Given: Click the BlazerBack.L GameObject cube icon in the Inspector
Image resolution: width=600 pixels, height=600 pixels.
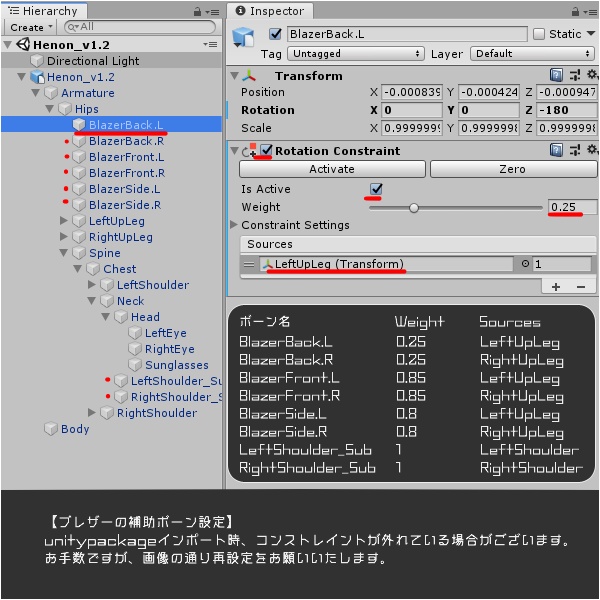Looking at the screenshot, I should (243, 37).
